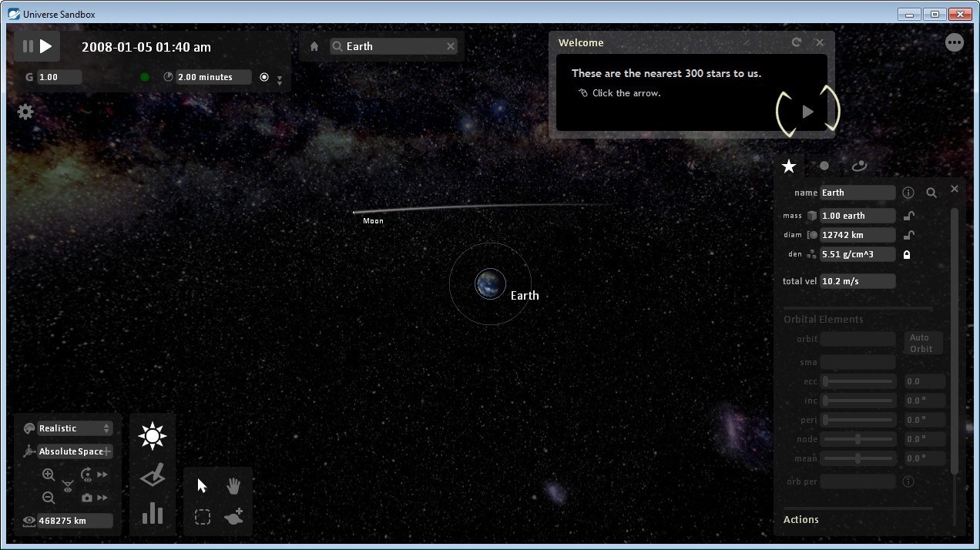Click the mean anomaly slider

(857, 458)
